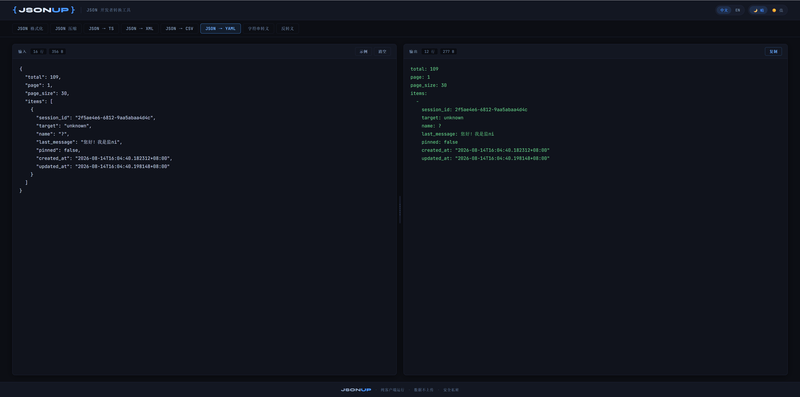The width and height of the screenshot is (800, 397).
Task: Click the 复制 button in the output panel
Action: (773, 52)
